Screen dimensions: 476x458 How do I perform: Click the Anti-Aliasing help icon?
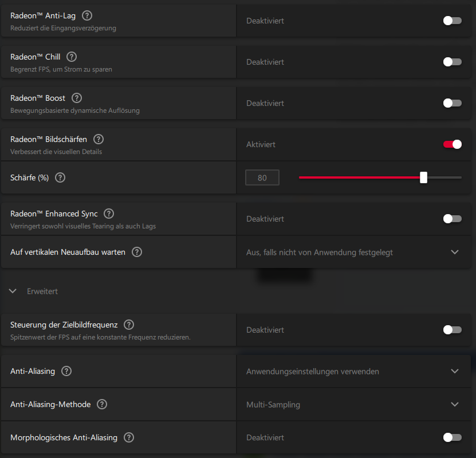click(x=66, y=371)
